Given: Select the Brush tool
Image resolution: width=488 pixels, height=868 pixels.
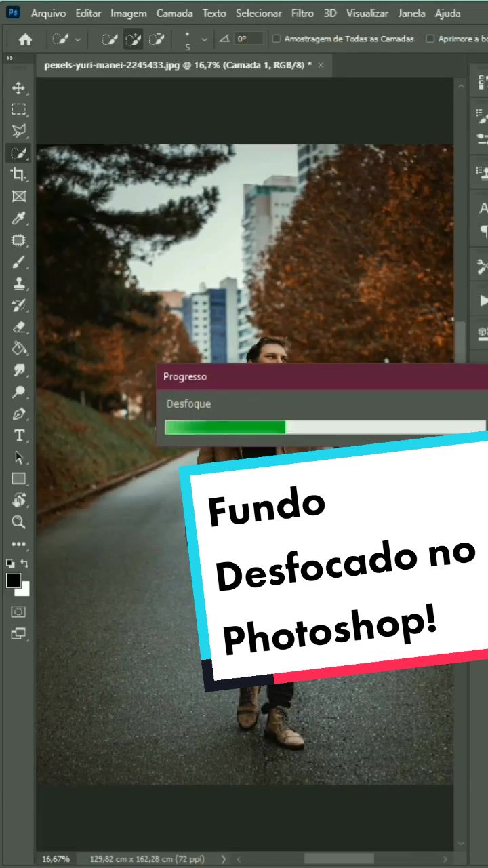Looking at the screenshot, I should click(x=18, y=262).
